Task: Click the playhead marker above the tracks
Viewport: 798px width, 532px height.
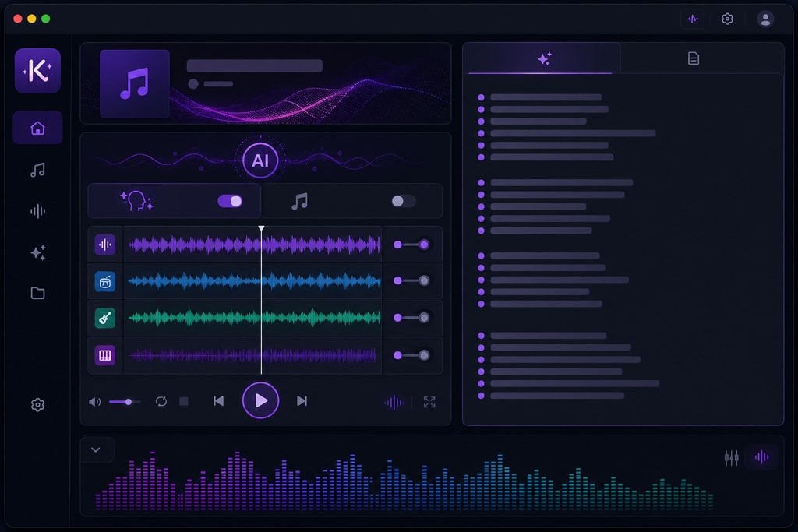Action: (261, 229)
